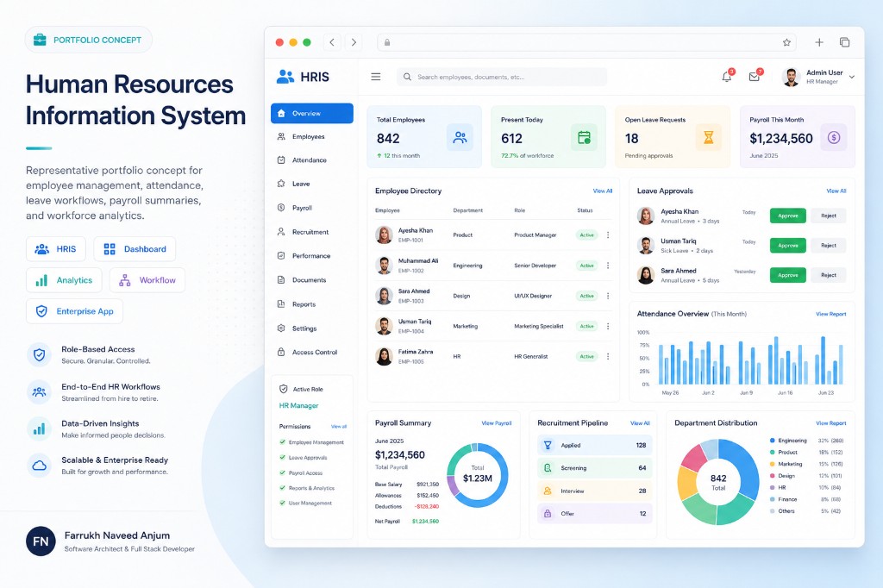The height and width of the screenshot is (588, 883).
Task: Click the Screening stage icon
Action: click(548, 468)
